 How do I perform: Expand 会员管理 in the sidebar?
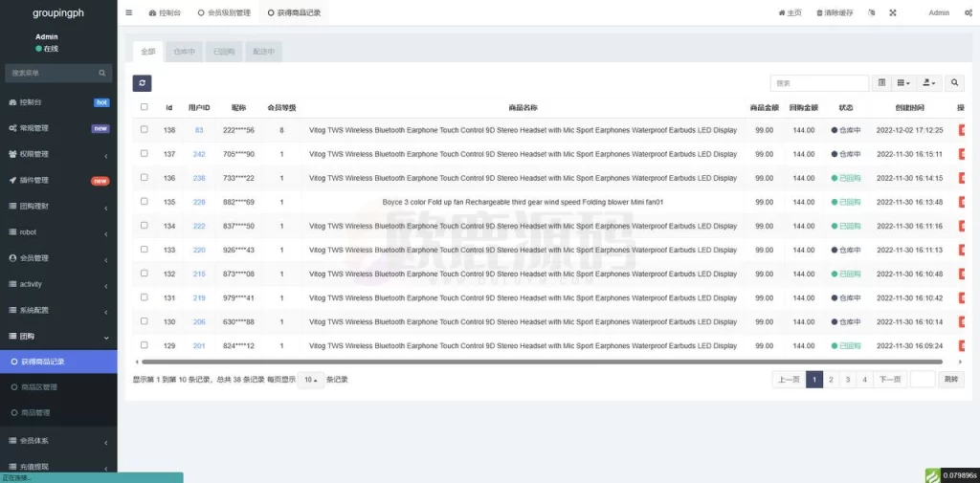pos(58,258)
